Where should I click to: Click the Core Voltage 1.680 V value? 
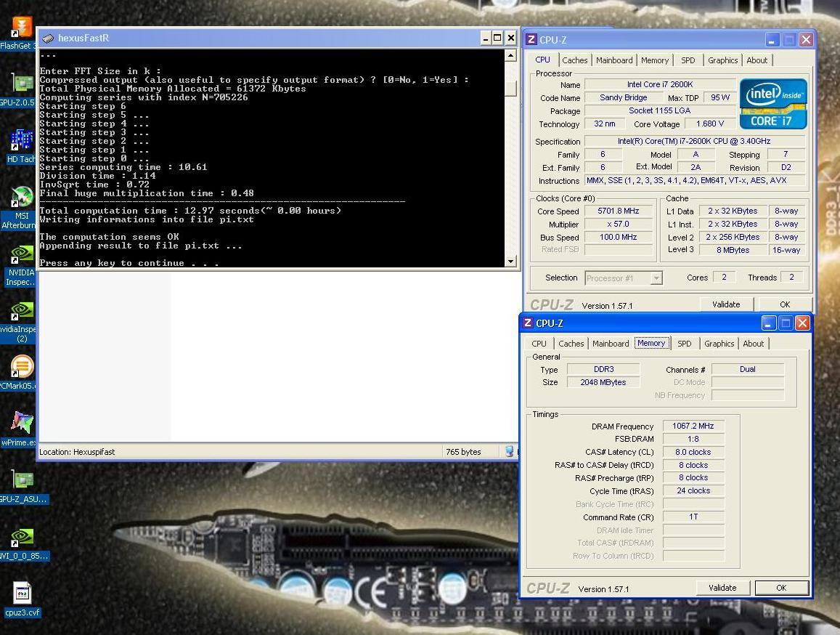[710, 124]
